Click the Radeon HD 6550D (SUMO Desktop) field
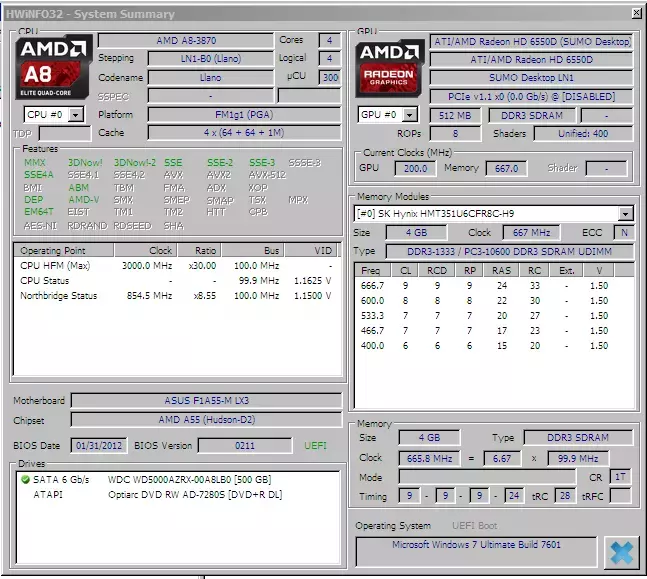This screenshot has height=579, width=647. pos(531,41)
